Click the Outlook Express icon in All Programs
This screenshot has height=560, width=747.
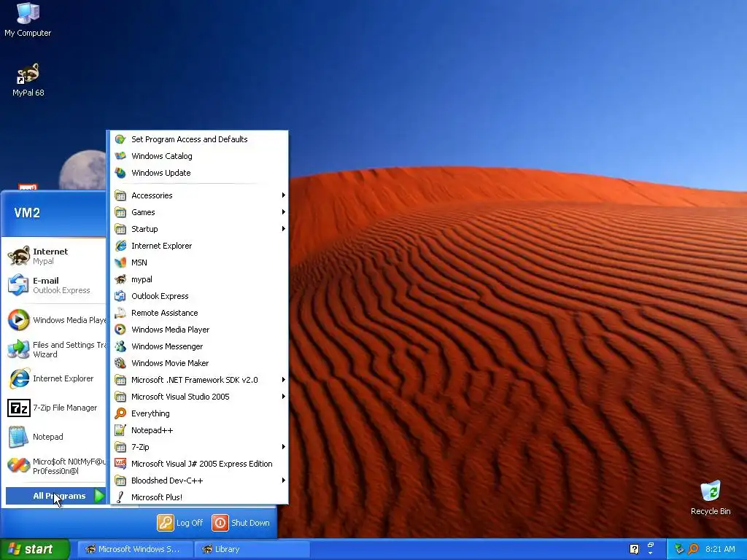tap(120, 296)
